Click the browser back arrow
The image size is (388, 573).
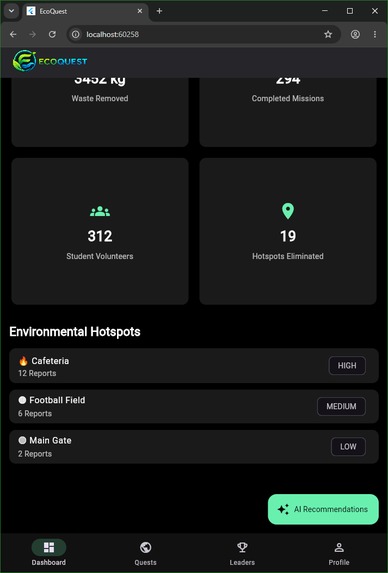point(13,34)
